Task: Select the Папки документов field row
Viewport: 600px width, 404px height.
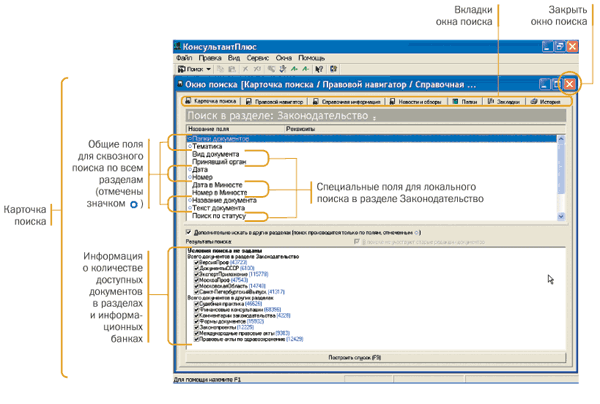Action: pyautogui.click(x=372, y=138)
